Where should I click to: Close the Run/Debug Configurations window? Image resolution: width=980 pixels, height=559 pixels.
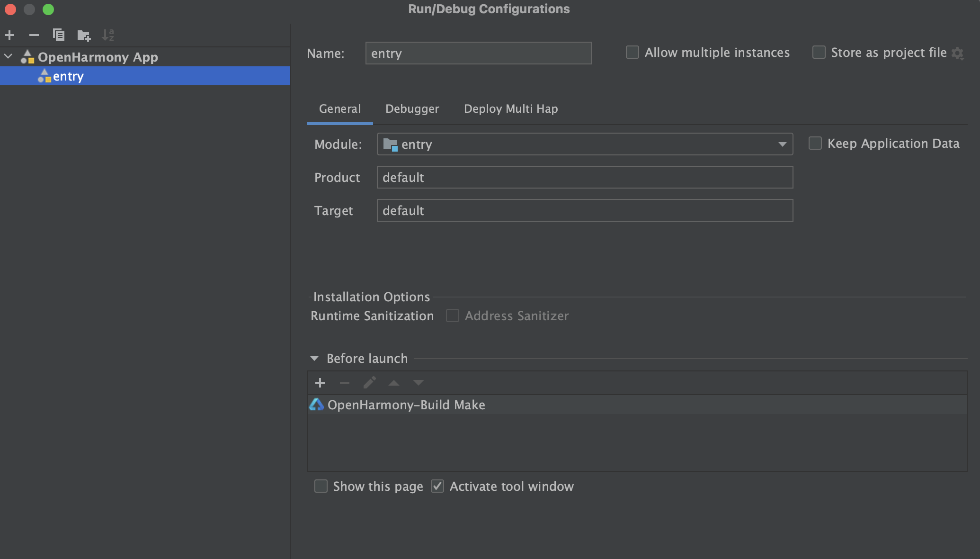pos(10,9)
